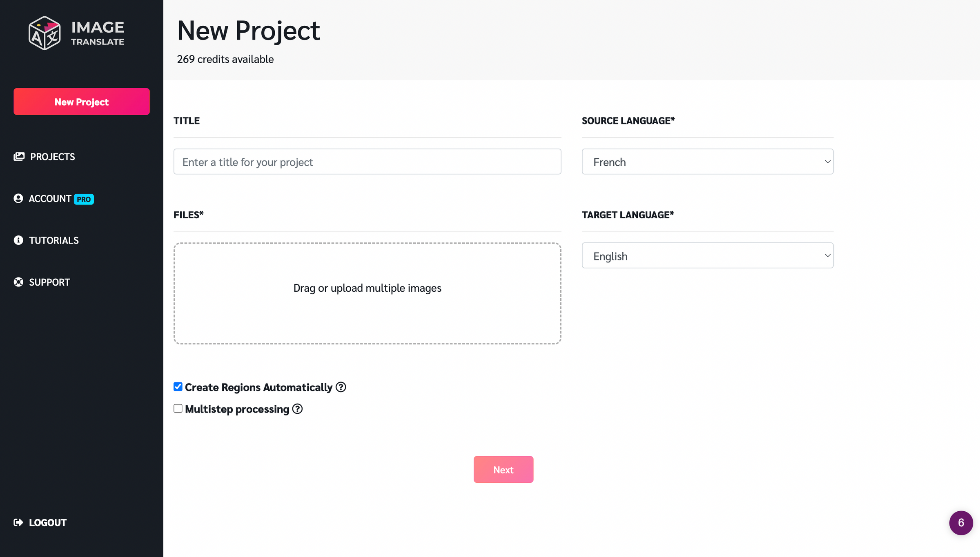Open help for Multistep processing
The width and height of the screenshot is (980, 557).
point(297,408)
